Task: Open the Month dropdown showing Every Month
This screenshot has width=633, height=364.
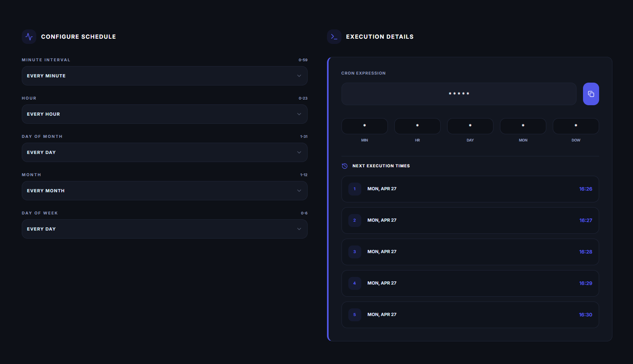Action: [x=164, y=191]
